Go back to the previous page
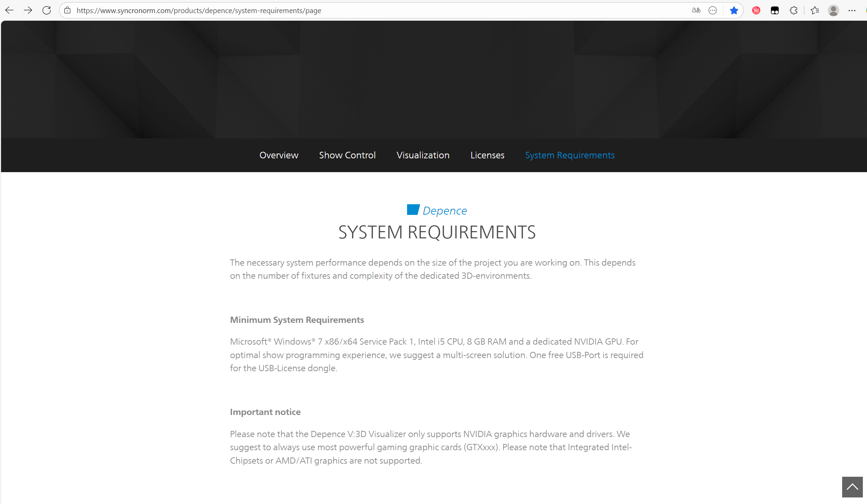 (x=9, y=10)
